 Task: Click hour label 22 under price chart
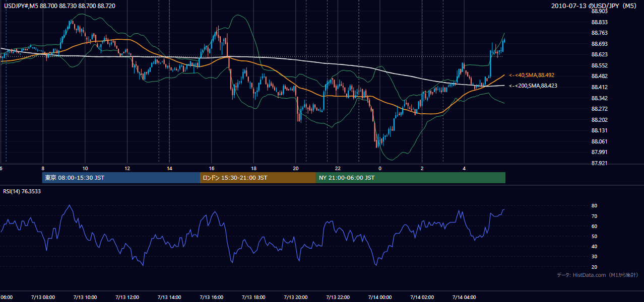(x=338, y=168)
